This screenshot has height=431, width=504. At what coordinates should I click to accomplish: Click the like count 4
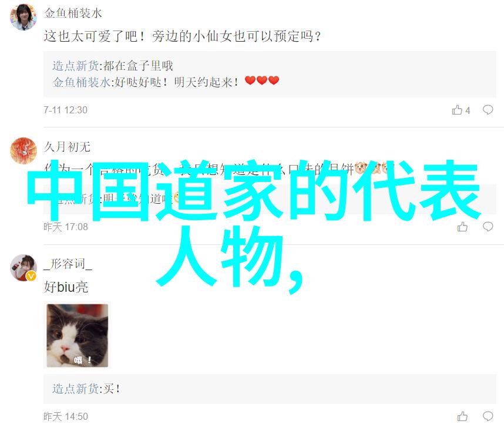point(468,110)
